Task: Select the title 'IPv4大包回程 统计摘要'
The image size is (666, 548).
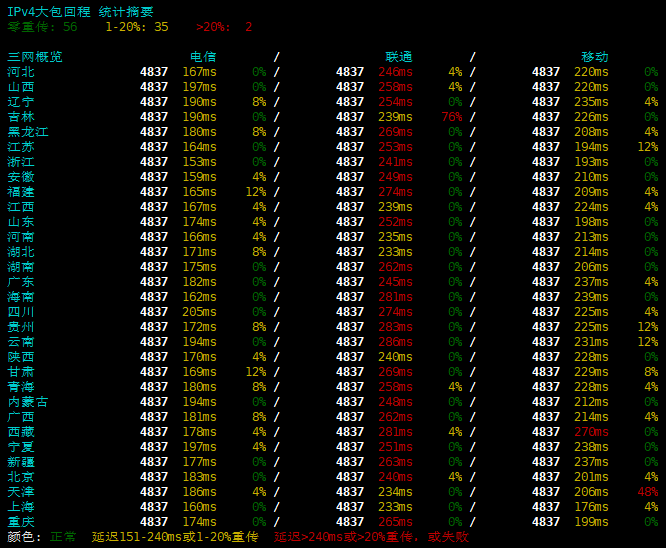Action: click(80, 12)
